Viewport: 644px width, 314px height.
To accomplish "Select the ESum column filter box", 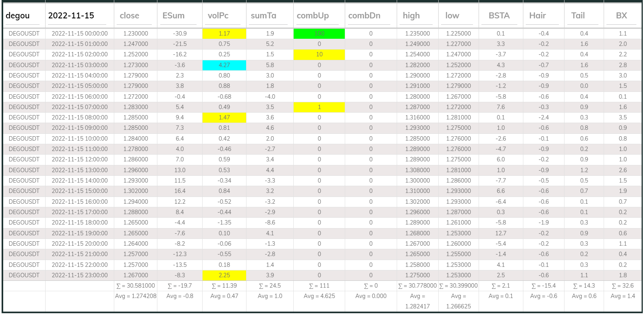I will tap(179, 16).
